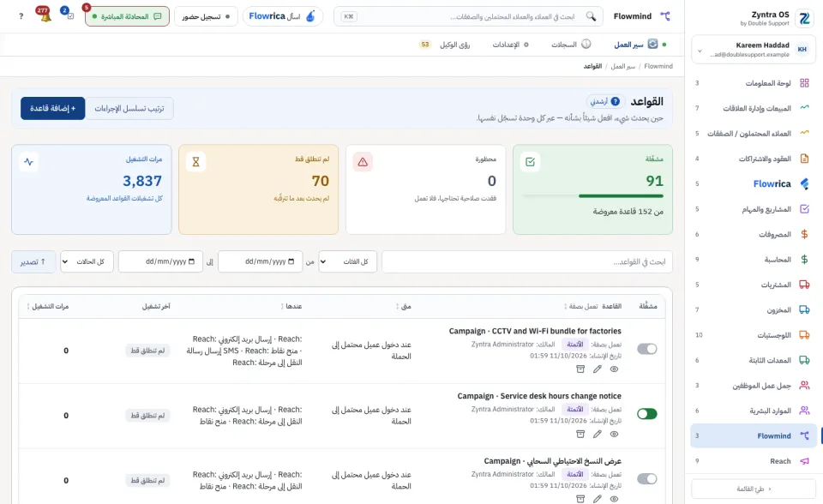Click the blocked rules warning triangle icon

[363, 162]
